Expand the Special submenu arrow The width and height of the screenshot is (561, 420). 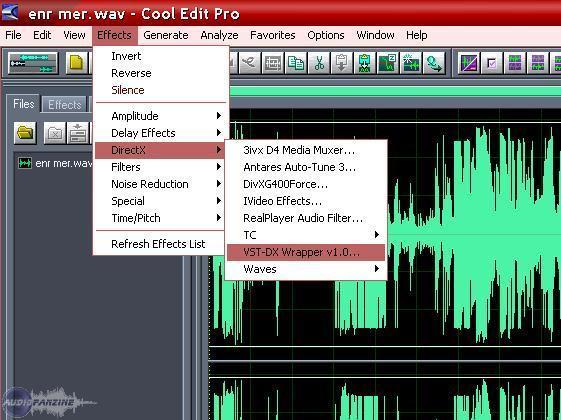(219, 201)
